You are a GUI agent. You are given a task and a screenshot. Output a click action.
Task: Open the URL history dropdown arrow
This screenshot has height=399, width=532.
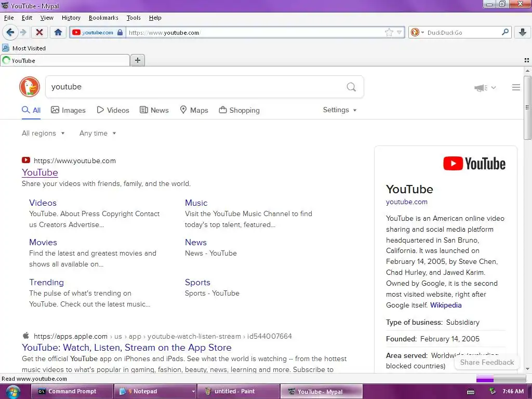click(x=400, y=33)
